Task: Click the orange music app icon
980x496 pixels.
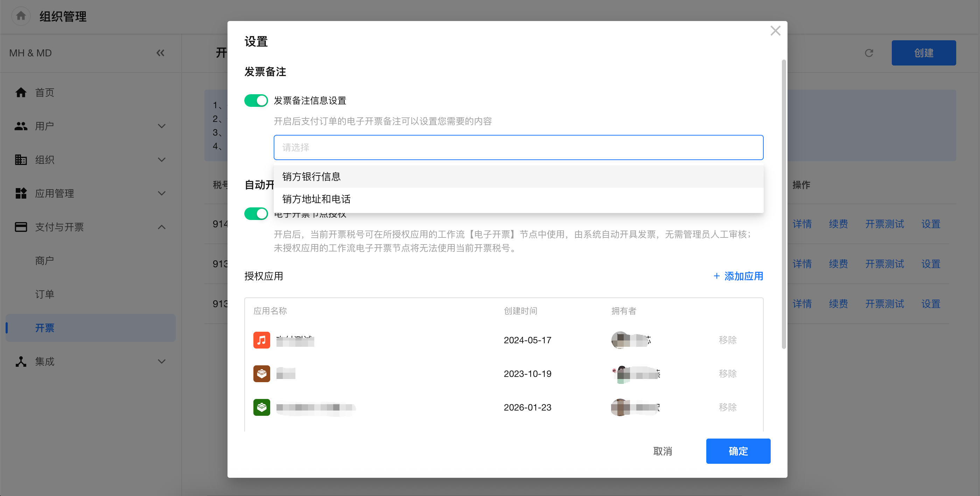Action: click(261, 340)
